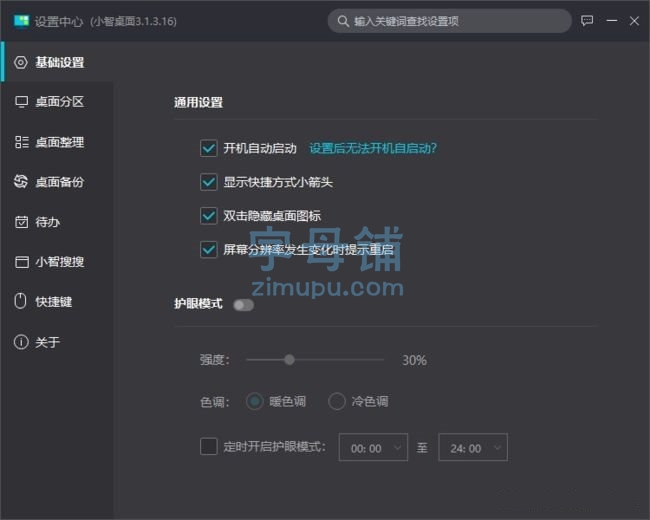Open the feedback chat bubble icon
Screen dimensions: 650x520
coord(587,21)
